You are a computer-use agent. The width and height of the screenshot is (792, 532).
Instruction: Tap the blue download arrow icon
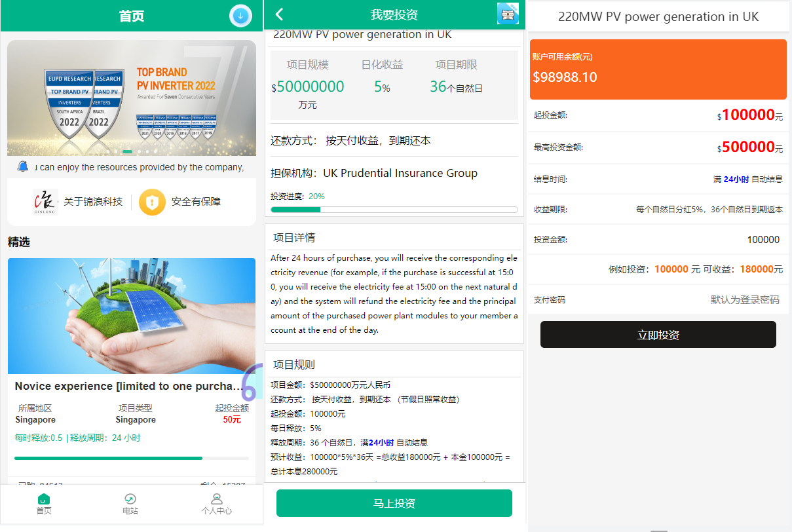click(x=240, y=16)
